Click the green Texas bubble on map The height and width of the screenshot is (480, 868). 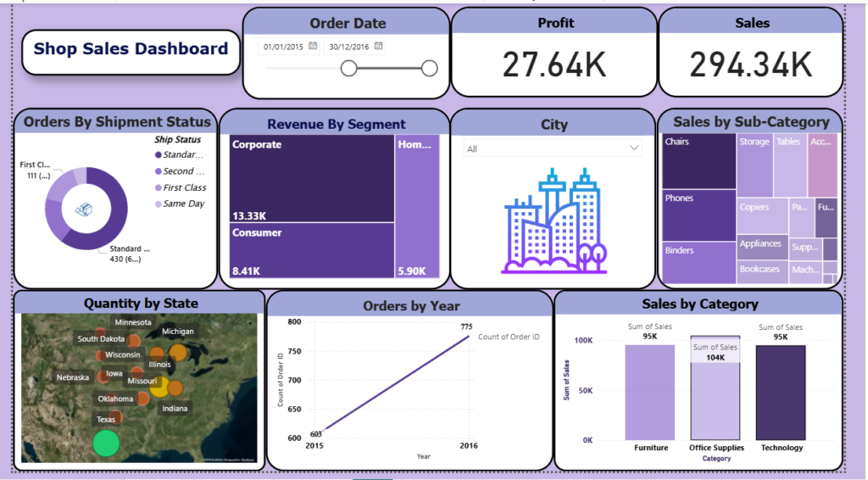tap(106, 444)
